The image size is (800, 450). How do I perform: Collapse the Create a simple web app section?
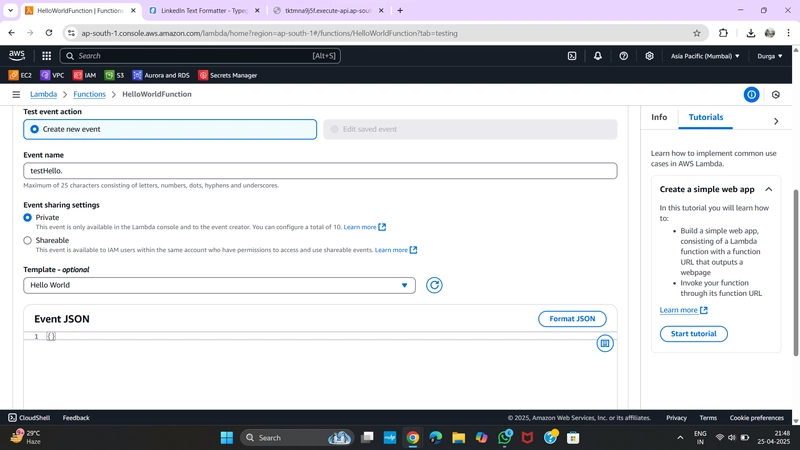coord(768,189)
